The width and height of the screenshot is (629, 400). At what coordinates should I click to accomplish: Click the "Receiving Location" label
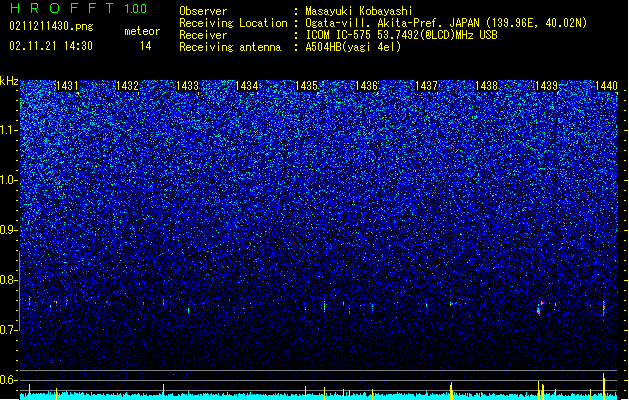click(x=233, y=23)
